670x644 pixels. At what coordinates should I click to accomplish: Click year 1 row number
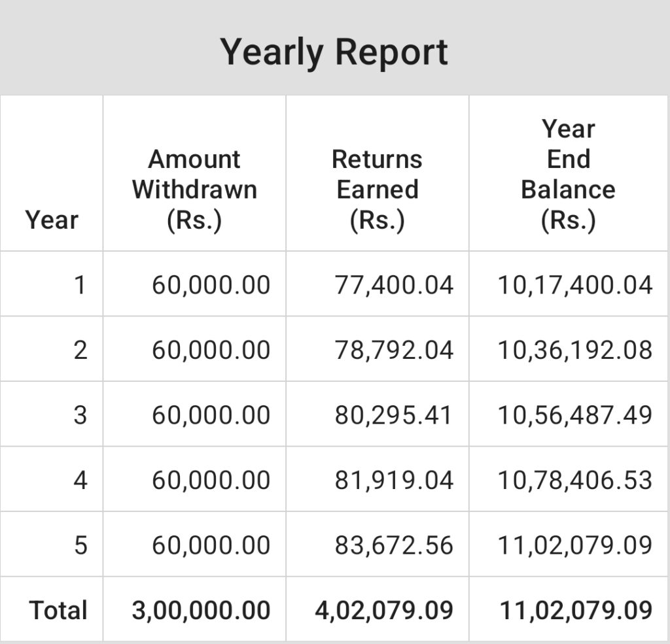[x=80, y=285]
